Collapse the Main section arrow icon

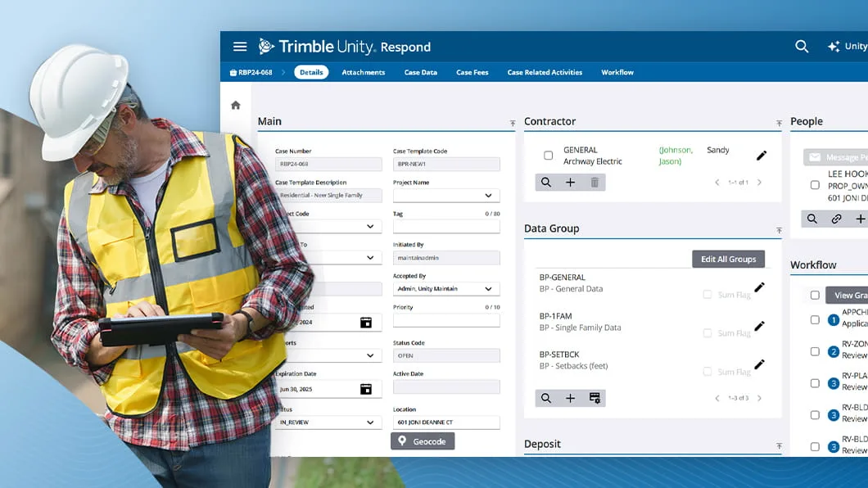513,123
